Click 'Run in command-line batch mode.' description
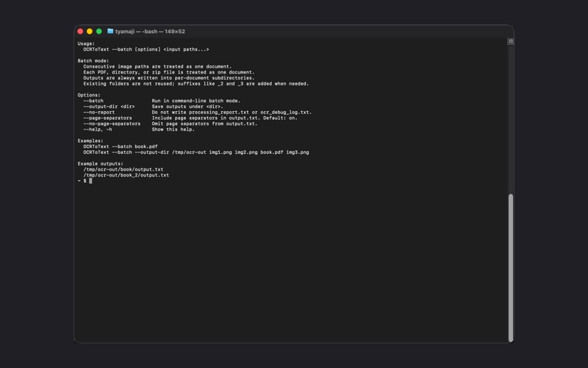The height and width of the screenshot is (368, 588). (196, 101)
